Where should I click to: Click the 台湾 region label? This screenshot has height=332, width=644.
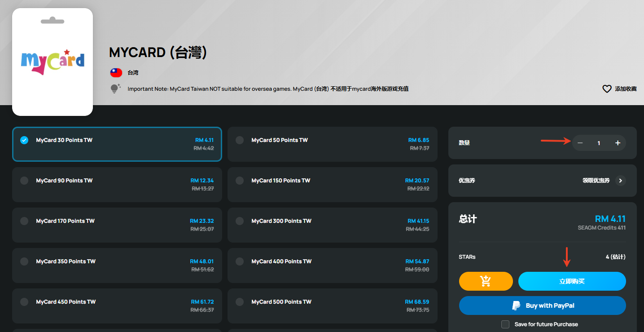click(x=133, y=72)
